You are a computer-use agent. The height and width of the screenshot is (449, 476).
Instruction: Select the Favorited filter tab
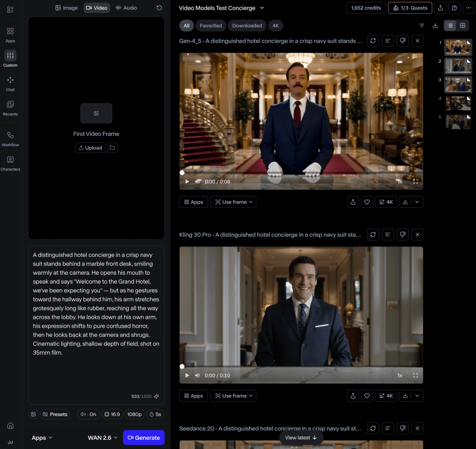211,26
